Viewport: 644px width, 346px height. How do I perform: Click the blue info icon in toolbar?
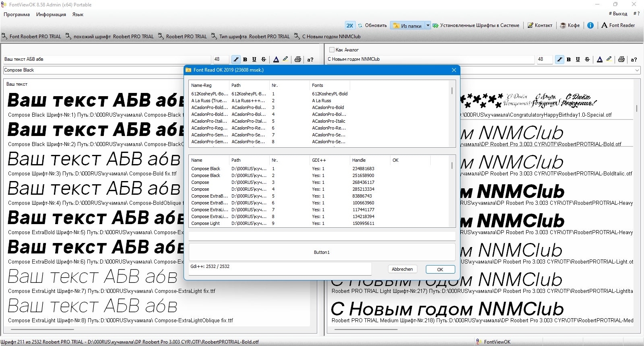tap(590, 25)
